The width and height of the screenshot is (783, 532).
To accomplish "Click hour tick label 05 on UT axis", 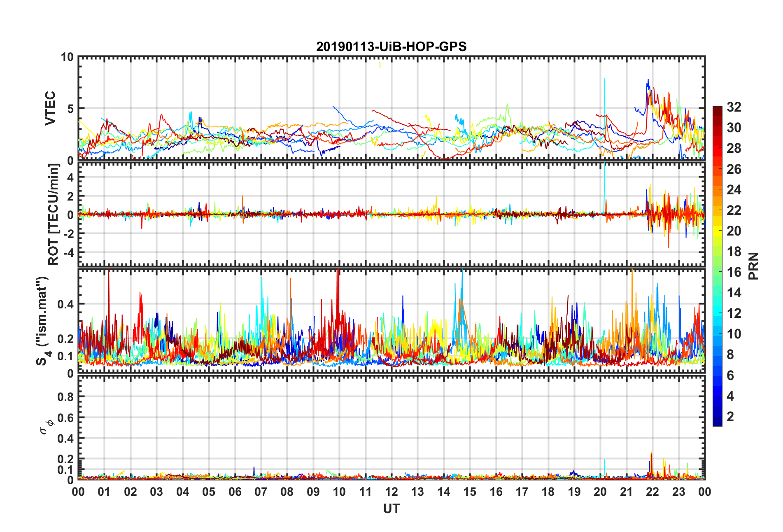I will pos(209,492).
